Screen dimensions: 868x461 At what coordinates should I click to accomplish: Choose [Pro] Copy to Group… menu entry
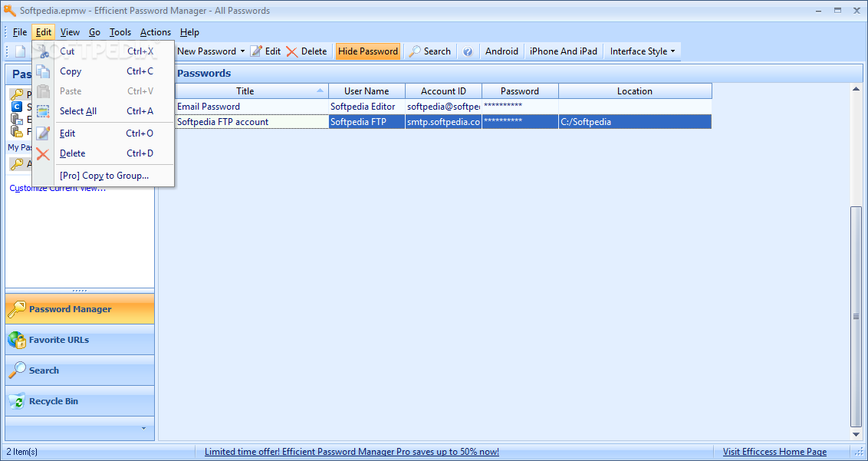104,176
